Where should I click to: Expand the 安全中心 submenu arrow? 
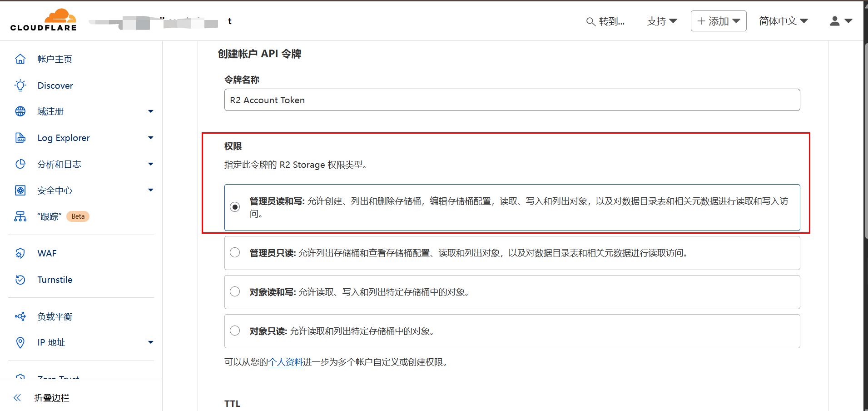(151, 190)
